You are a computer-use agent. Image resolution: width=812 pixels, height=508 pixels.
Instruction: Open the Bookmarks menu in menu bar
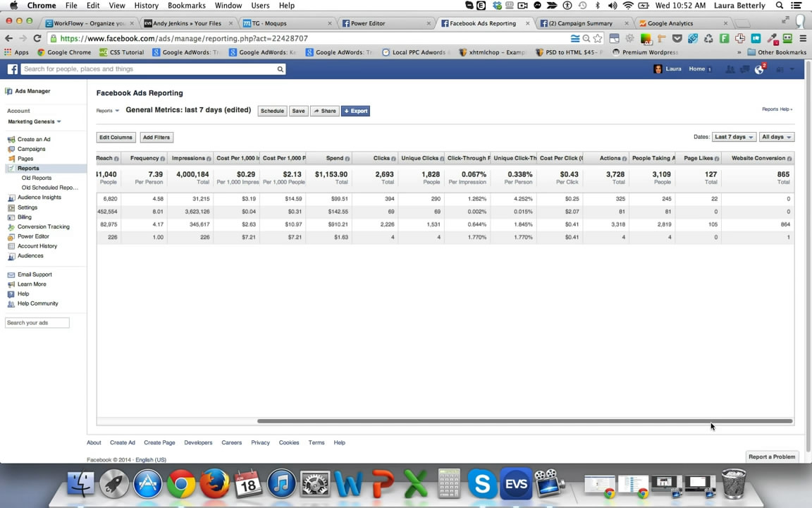point(186,5)
